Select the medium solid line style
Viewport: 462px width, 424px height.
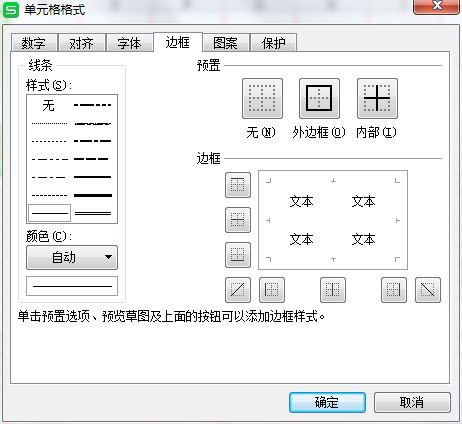[92, 177]
